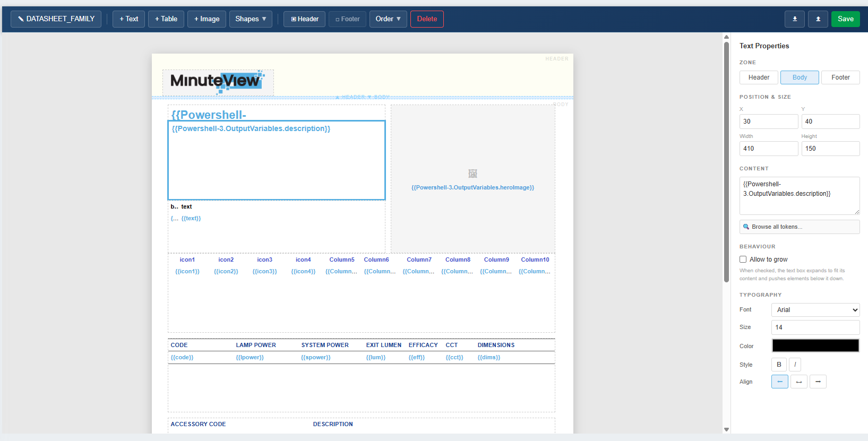Click the icon4 column header
Screen dimensions: 868x441
coord(304,260)
